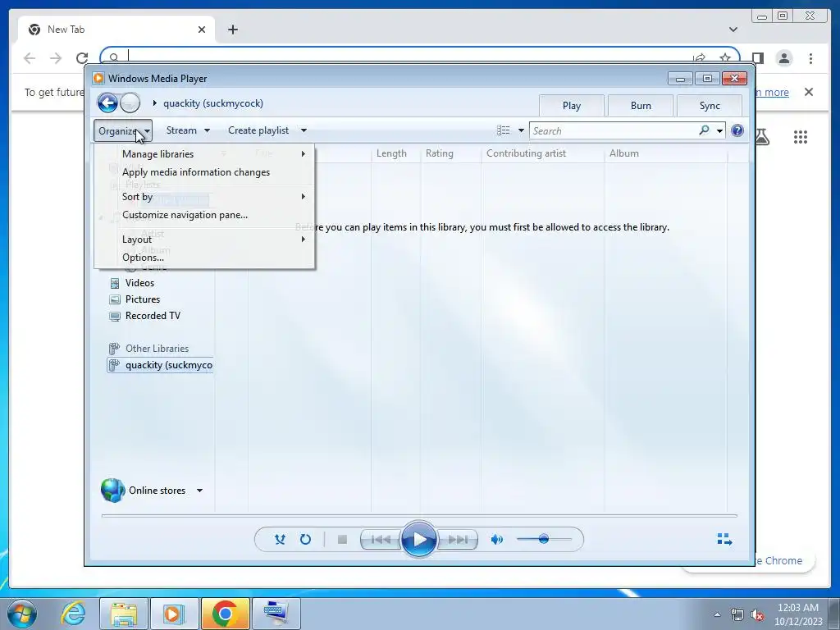Image resolution: width=840 pixels, height=630 pixels.
Task: Adjust the volume slider
Action: tap(544, 540)
